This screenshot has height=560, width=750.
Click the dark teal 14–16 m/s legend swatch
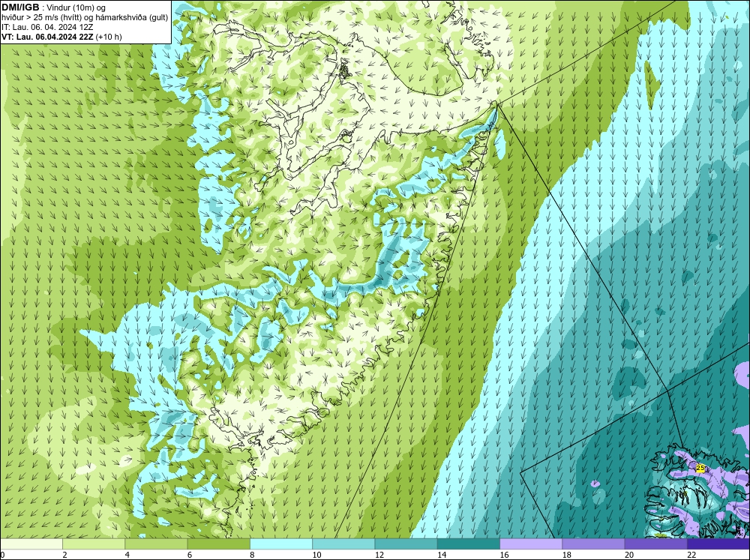[x=469, y=544]
